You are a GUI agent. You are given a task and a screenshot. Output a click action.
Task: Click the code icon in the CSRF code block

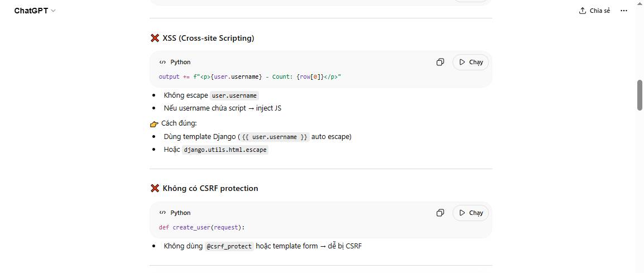tap(162, 213)
